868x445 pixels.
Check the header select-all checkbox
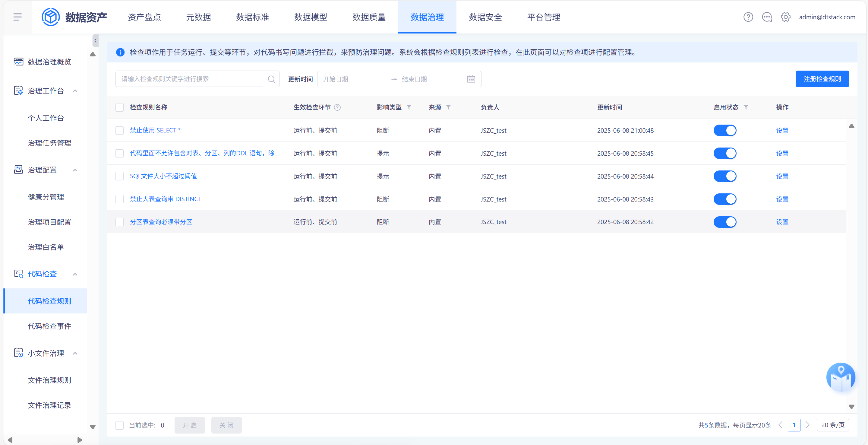click(120, 107)
